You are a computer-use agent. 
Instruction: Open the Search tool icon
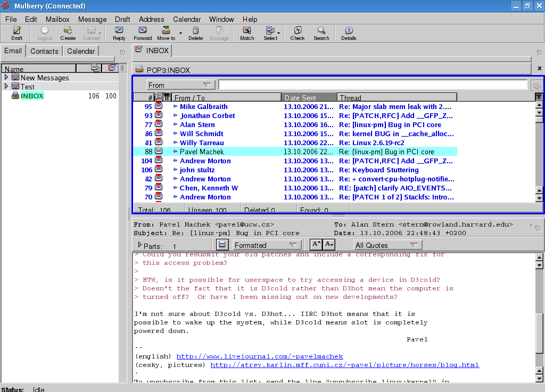321,33
